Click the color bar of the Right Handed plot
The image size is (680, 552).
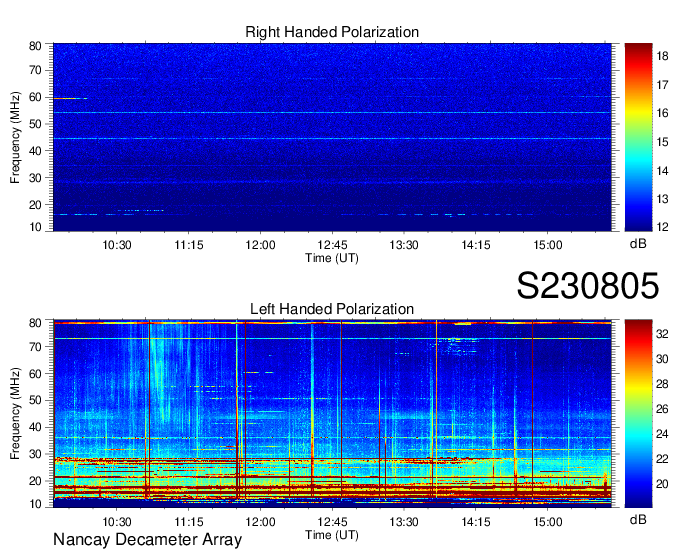tap(638, 137)
